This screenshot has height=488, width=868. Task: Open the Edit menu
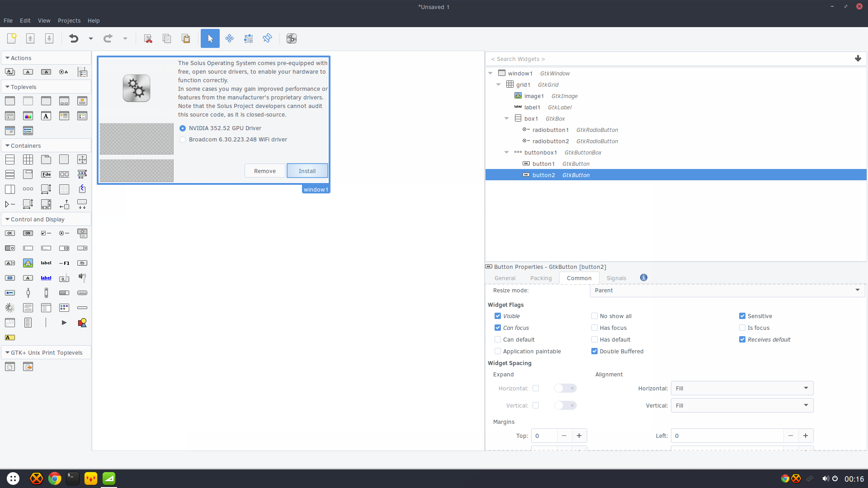pyautogui.click(x=25, y=20)
